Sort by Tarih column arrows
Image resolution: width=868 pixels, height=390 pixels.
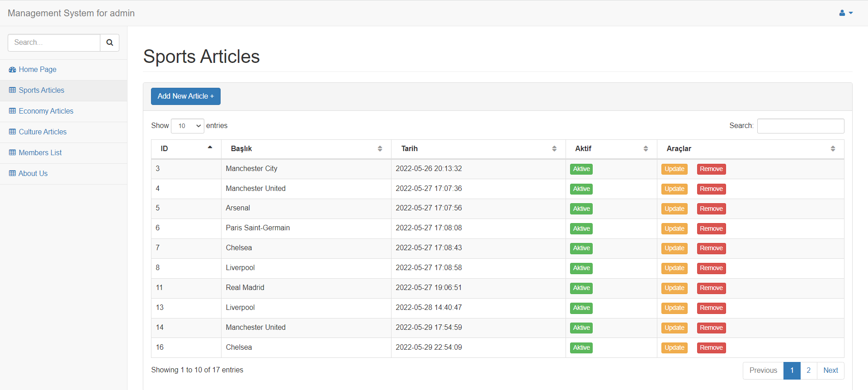click(x=554, y=149)
